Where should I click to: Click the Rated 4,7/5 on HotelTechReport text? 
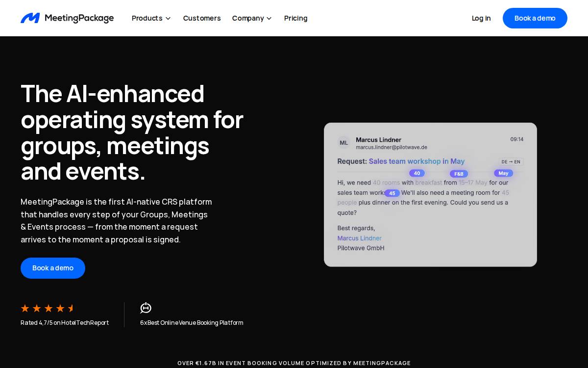[x=65, y=323]
